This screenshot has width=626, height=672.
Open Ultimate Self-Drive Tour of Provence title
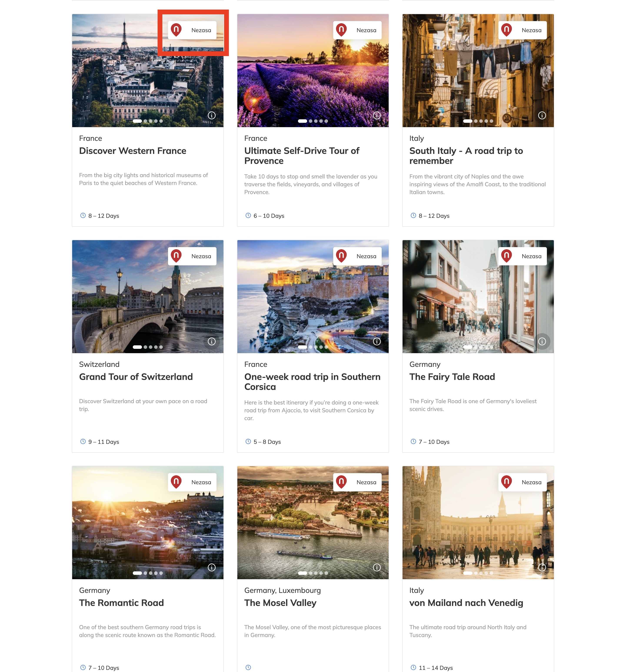(302, 156)
